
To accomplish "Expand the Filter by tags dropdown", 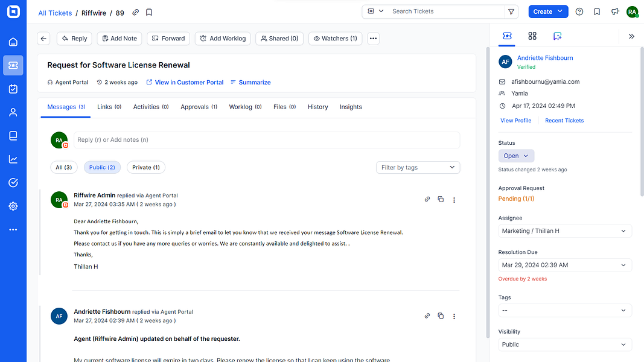I will 418,168.
